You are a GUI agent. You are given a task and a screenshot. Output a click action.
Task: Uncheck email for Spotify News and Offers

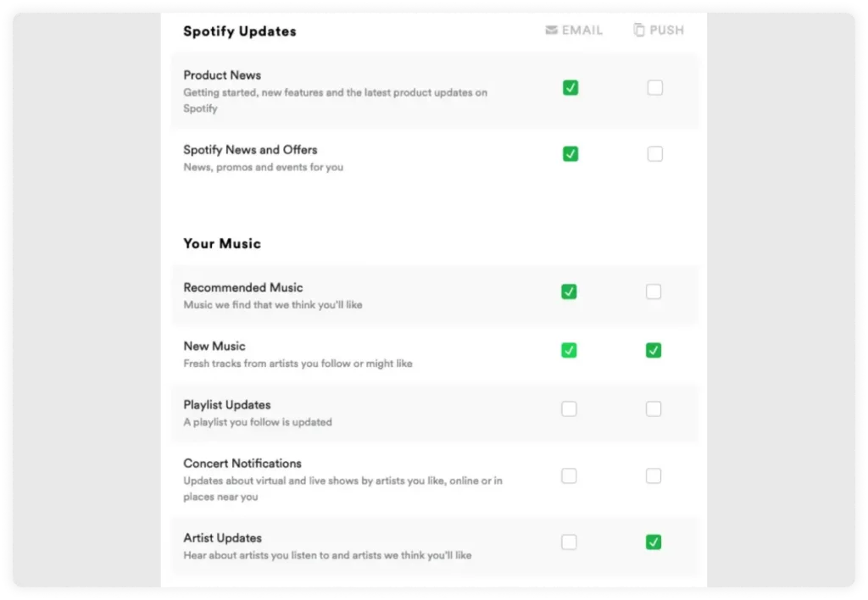[570, 154]
